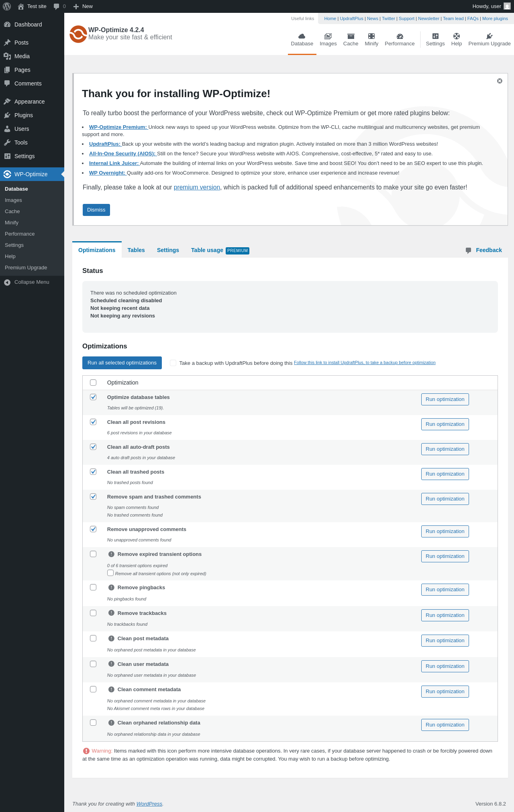Click the WP-Optimize orange logo
This screenshot has width=514, height=812.
[78, 34]
